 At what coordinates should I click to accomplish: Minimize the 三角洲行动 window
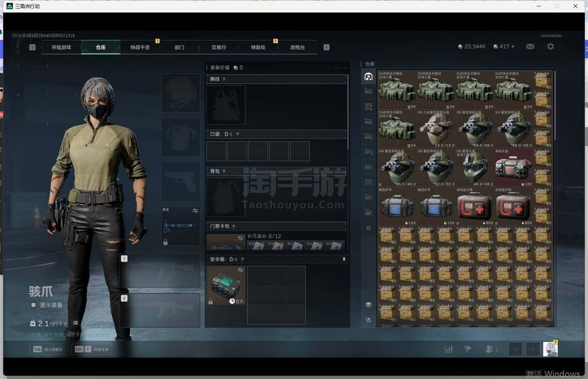click(x=539, y=6)
